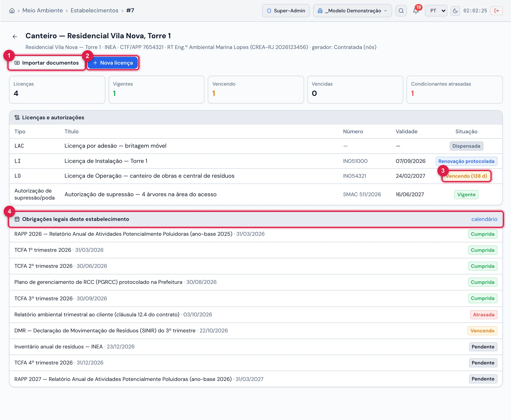Open the home breadcrumb icon
The image size is (511, 420).
click(12, 11)
